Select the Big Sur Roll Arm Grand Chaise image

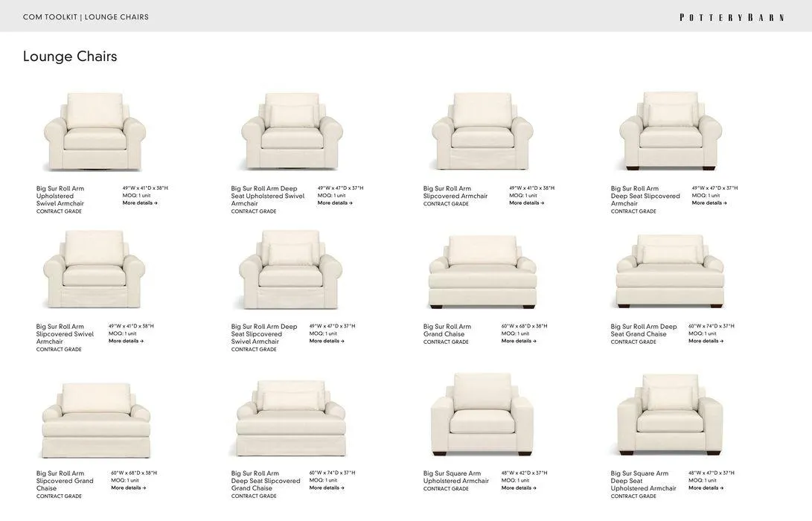click(x=482, y=272)
